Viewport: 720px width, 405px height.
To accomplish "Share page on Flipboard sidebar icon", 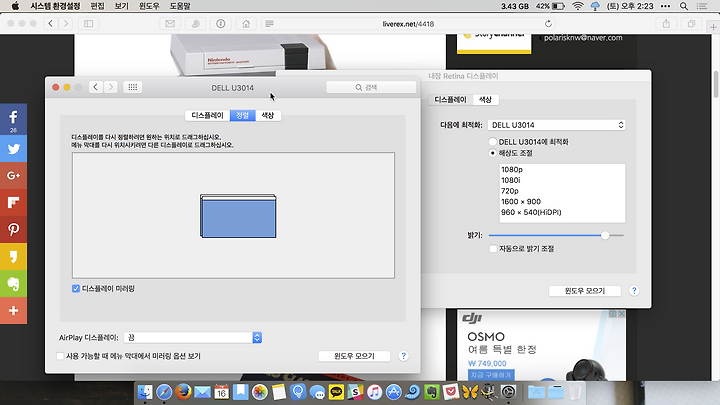I will click(13, 202).
